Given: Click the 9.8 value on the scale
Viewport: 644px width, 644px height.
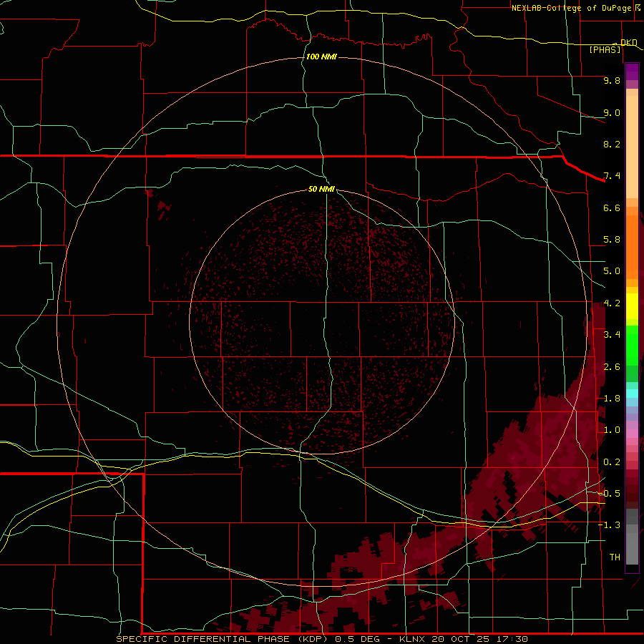Looking at the screenshot, I should 612,80.
